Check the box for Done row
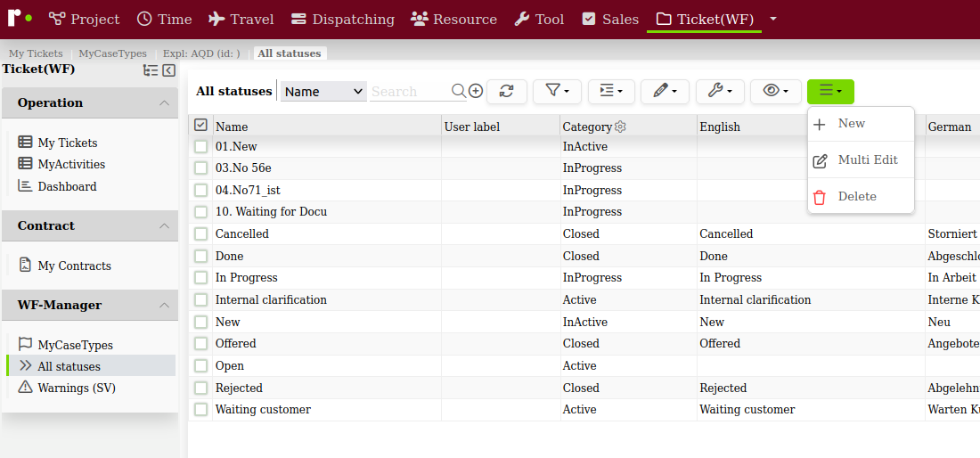Image resolution: width=980 pixels, height=458 pixels. (x=200, y=257)
